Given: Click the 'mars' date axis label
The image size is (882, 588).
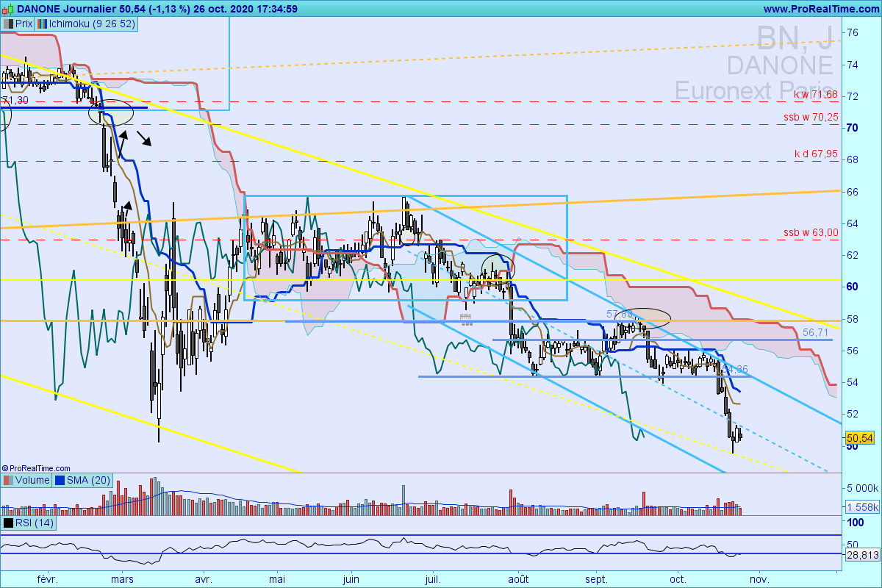Looking at the screenshot, I should pos(121,579).
